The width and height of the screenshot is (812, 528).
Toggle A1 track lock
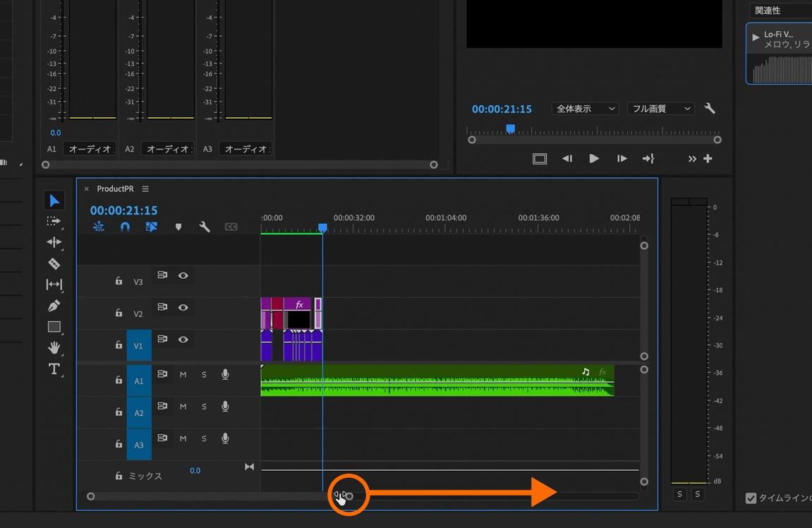[x=119, y=380]
